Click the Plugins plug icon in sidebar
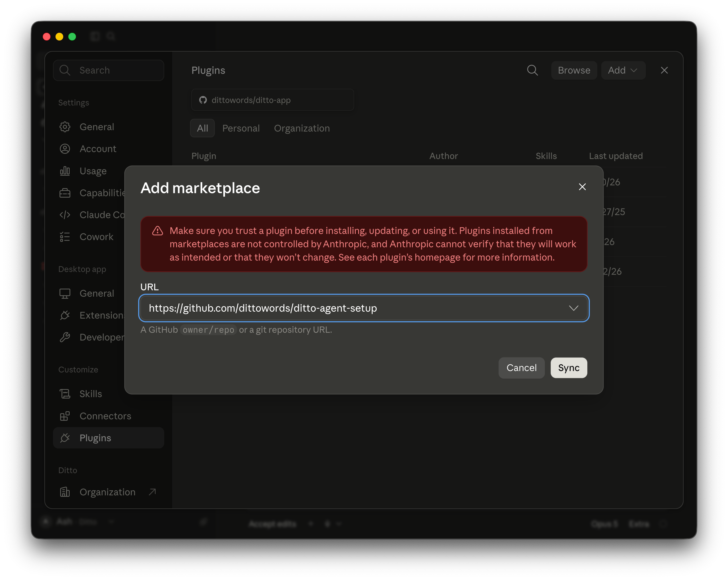This screenshot has width=728, height=580. coord(65,438)
